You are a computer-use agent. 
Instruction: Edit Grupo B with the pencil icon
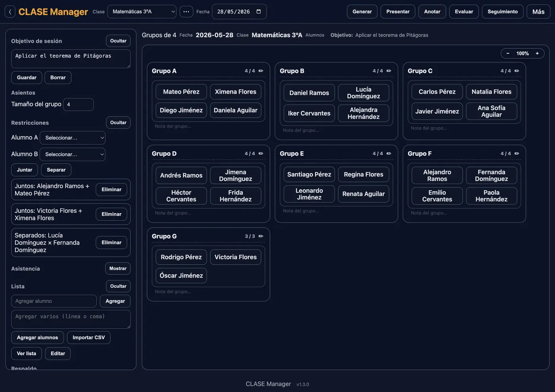(x=389, y=71)
